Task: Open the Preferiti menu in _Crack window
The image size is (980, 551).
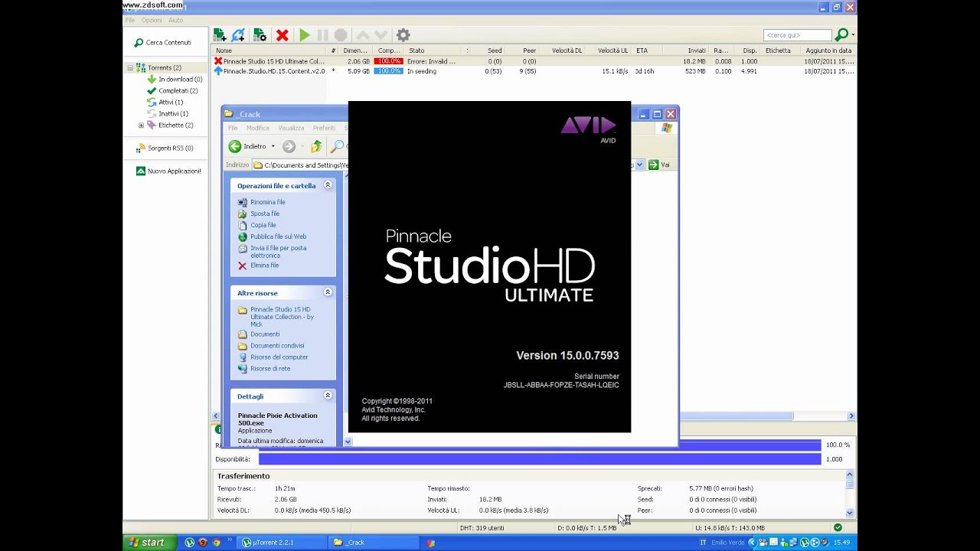Action: coord(324,129)
